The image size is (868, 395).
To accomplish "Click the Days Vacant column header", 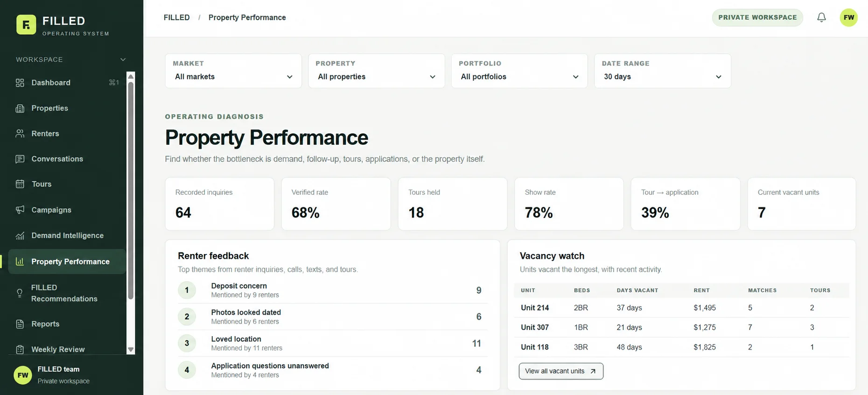I will click(x=637, y=290).
